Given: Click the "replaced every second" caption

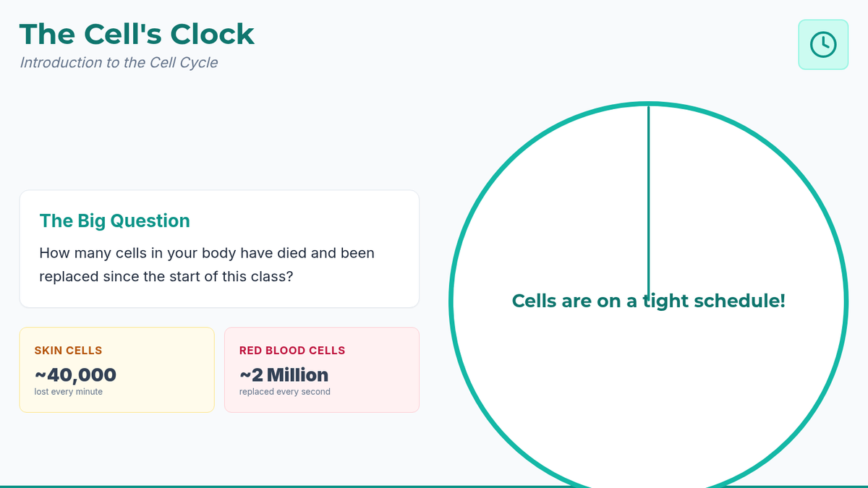Looking at the screenshot, I should pos(284,392).
